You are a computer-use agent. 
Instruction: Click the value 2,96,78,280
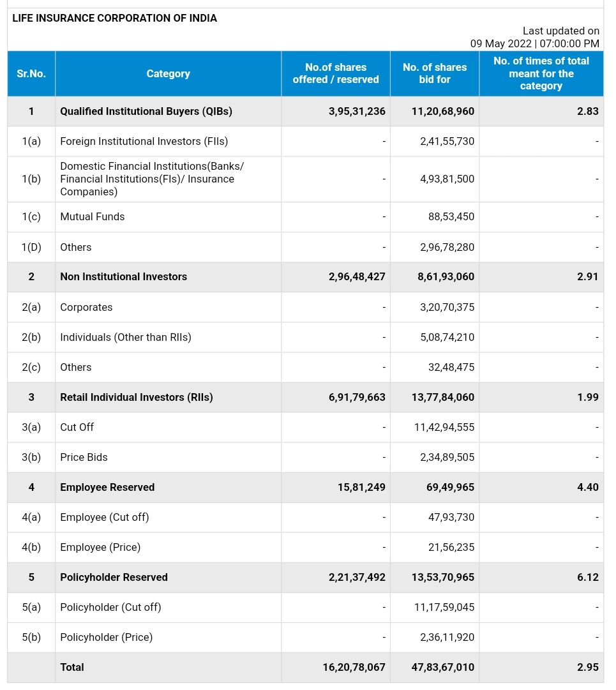click(447, 247)
